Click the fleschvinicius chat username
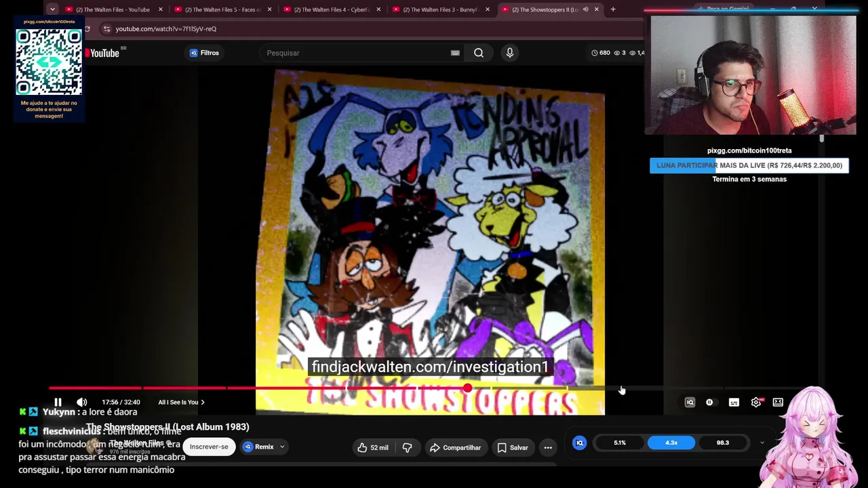Image resolution: width=868 pixels, height=488 pixels. click(x=71, y=431)
